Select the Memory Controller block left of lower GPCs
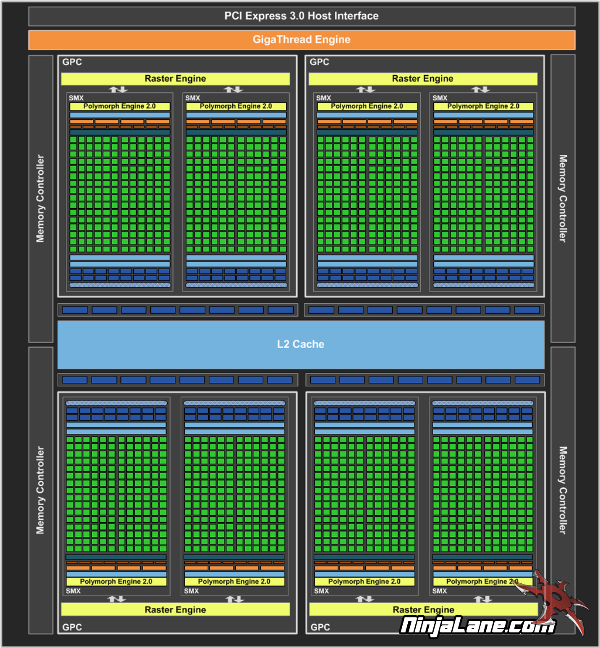 coord(40,490)
